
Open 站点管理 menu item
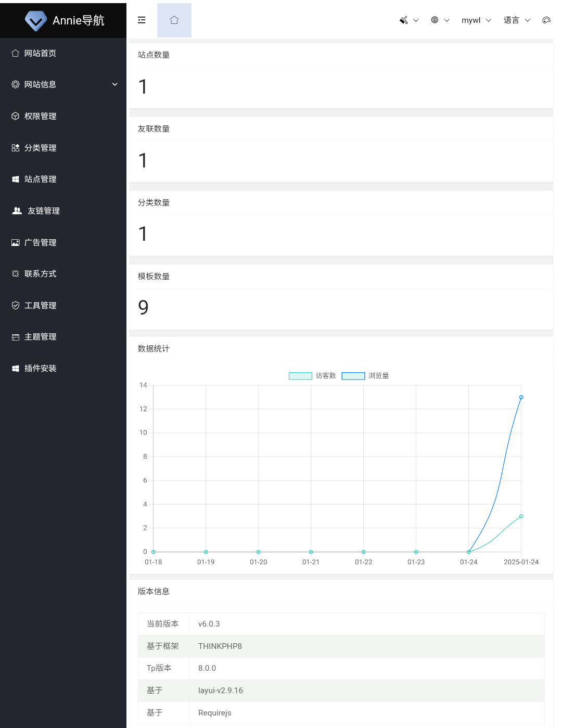point(40,179)
